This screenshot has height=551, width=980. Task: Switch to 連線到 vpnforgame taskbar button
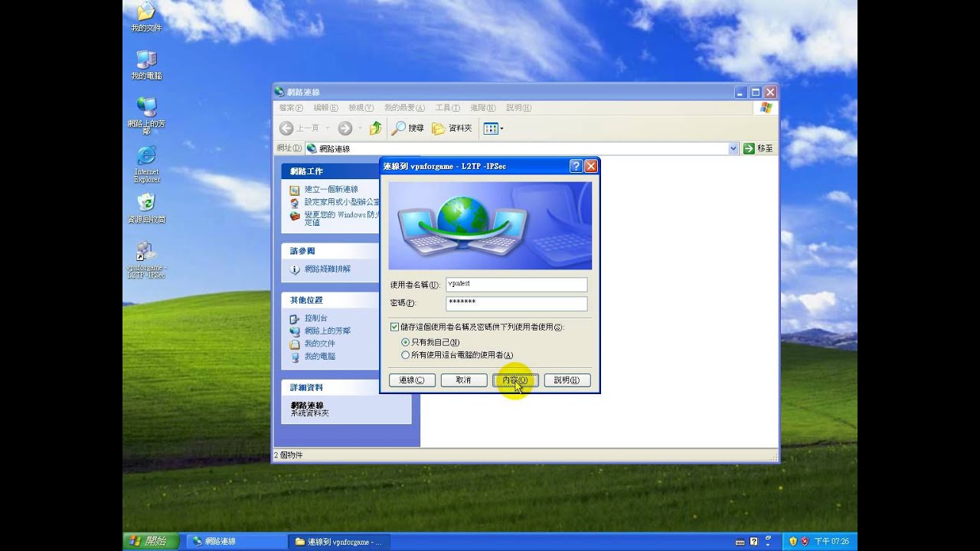338,542
